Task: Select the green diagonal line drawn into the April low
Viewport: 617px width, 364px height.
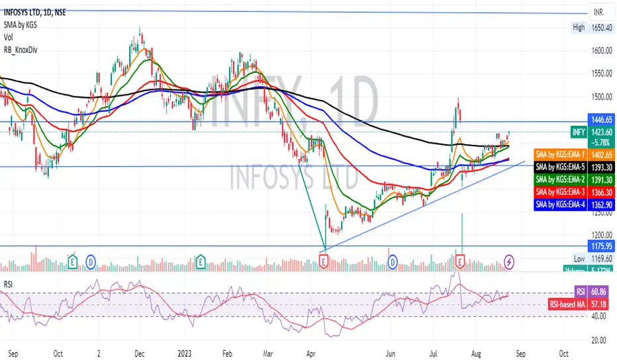Action: tap(313, 208)
